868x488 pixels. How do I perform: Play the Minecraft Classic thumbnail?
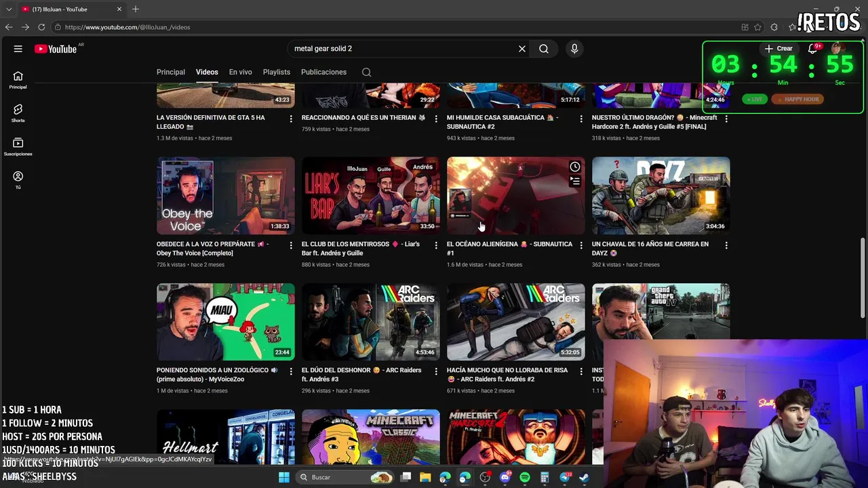pyautogui.click(x=371, y=437)
